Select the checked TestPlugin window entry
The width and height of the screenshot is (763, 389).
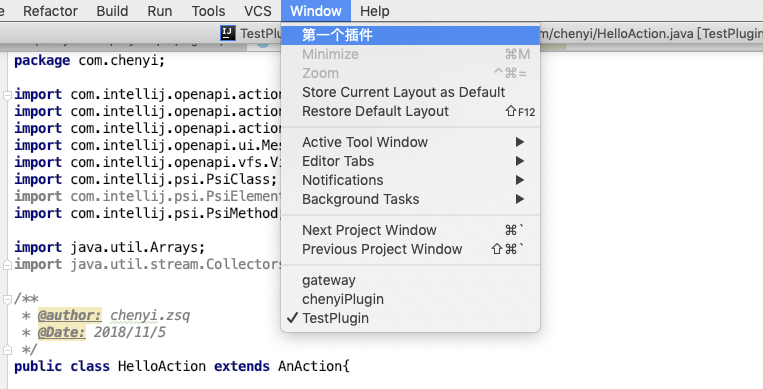tap(410, 318)
